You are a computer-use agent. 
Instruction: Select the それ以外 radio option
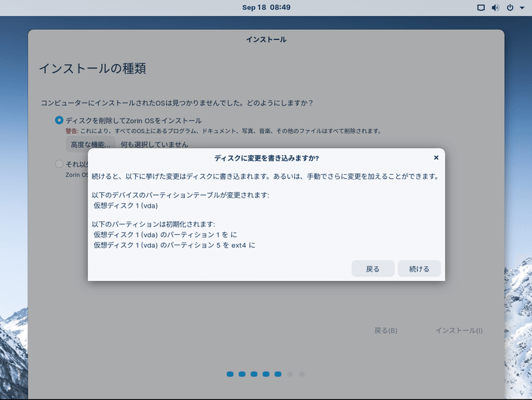(x=59, y=164)
